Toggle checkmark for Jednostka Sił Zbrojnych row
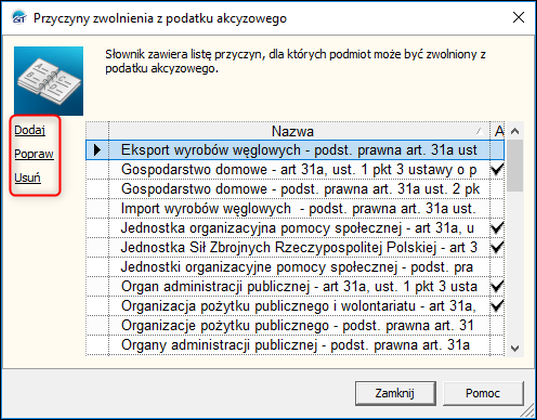The image size is (537, 420). click(497, 247)
